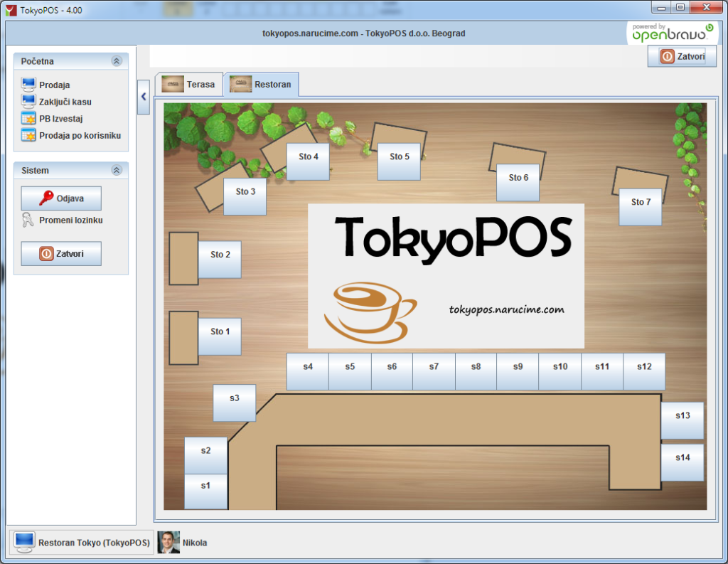The height and width of the screenshot is (564, 728).
Task: Click Nikola's user photo
Action: (168, 542)
